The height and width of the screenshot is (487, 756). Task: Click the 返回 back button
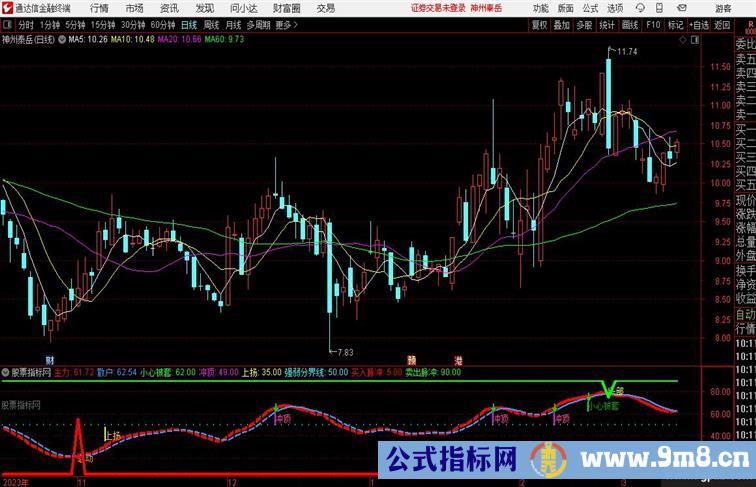[x=722, y=25]
